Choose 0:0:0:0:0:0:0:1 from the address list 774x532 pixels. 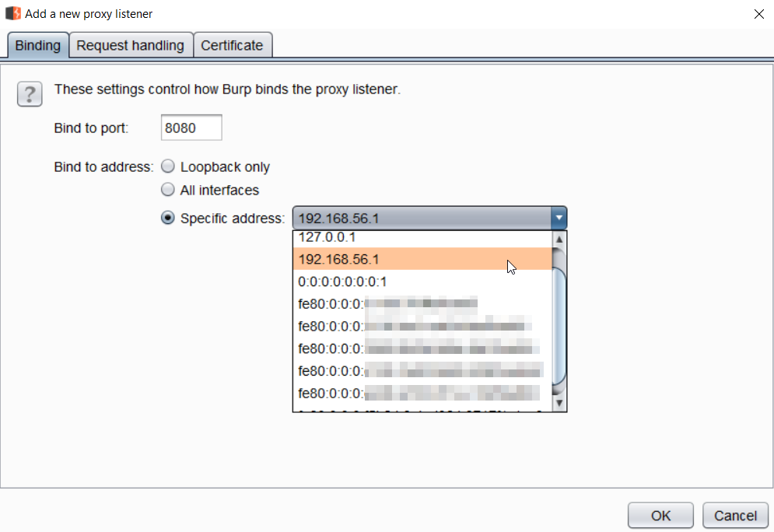(x=422, y=282)
